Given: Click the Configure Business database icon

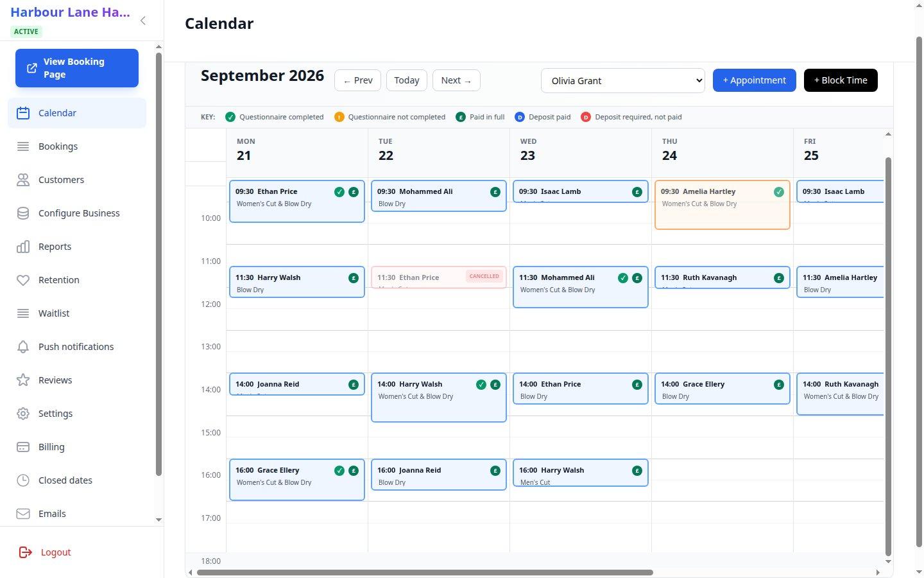Looking at the screenshot, I should [23, 213].
